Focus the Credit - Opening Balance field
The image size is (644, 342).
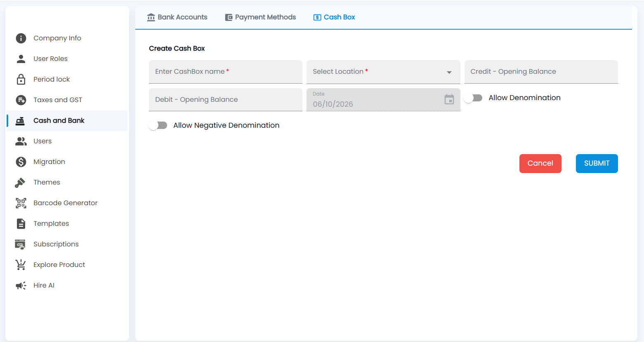click(541, 72)
